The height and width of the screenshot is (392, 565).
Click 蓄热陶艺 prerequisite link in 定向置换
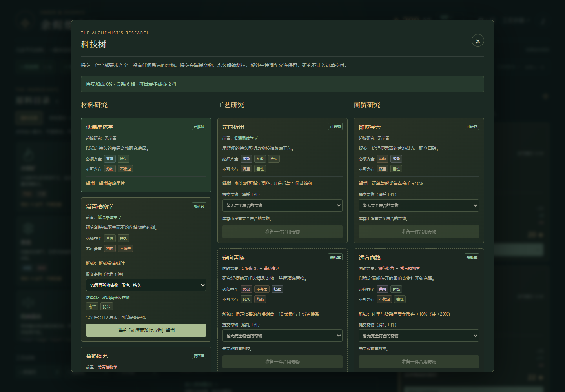point(272,269)
